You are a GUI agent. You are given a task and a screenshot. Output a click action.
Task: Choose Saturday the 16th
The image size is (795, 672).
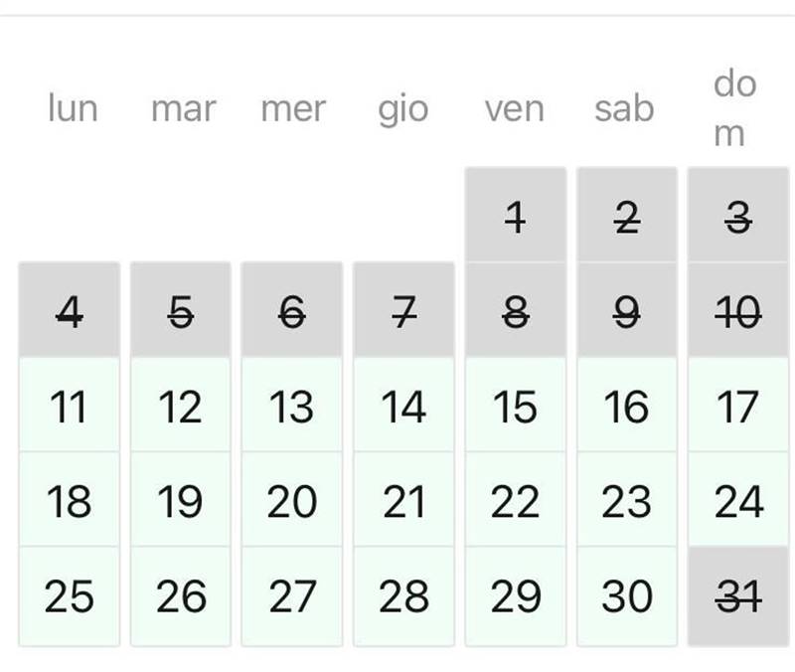click(x=626, y=407)
